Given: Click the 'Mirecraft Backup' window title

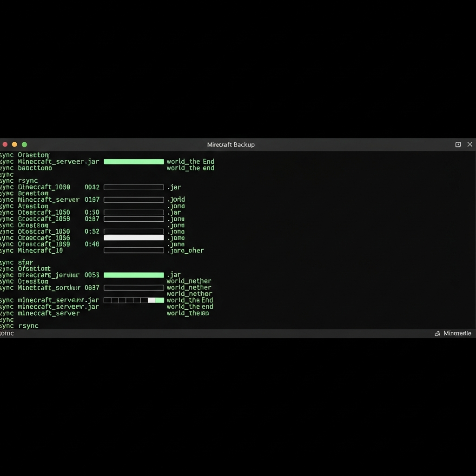Looking at the screenshot, I should pyautogui.click(x=231, y=145).
